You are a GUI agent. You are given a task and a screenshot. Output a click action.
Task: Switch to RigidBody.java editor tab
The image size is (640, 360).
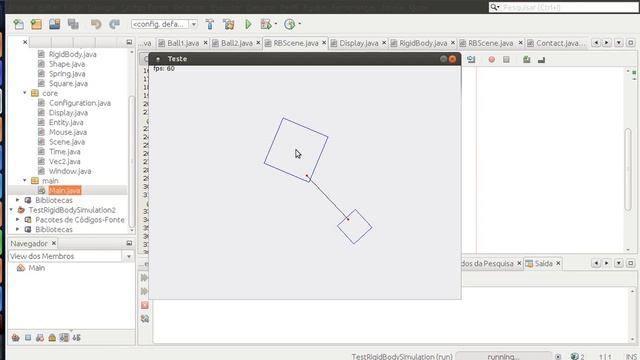(x=423, y=43)
